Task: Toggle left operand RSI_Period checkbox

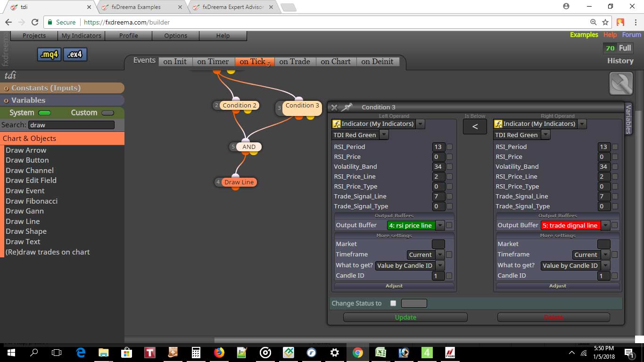Action: (449, 147)
